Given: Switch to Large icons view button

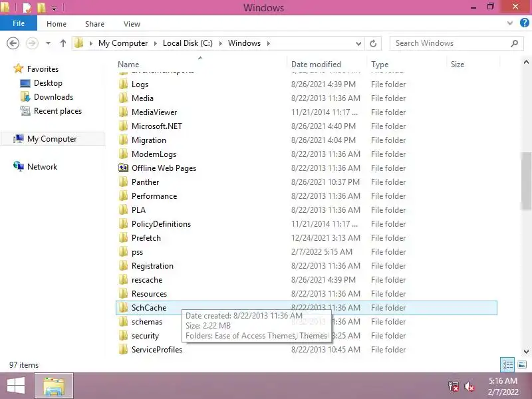Looking at the screenshot, I should point(522,364).
